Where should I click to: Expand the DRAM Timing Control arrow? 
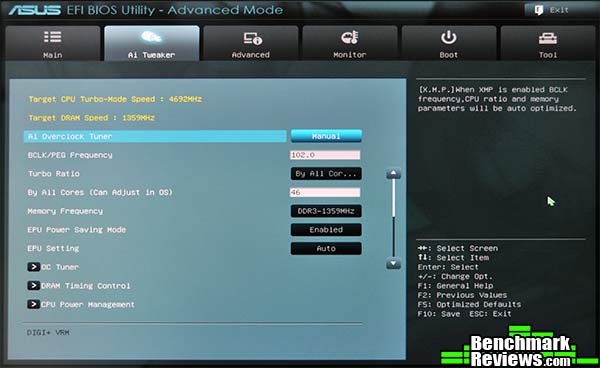tap(33, 286)
